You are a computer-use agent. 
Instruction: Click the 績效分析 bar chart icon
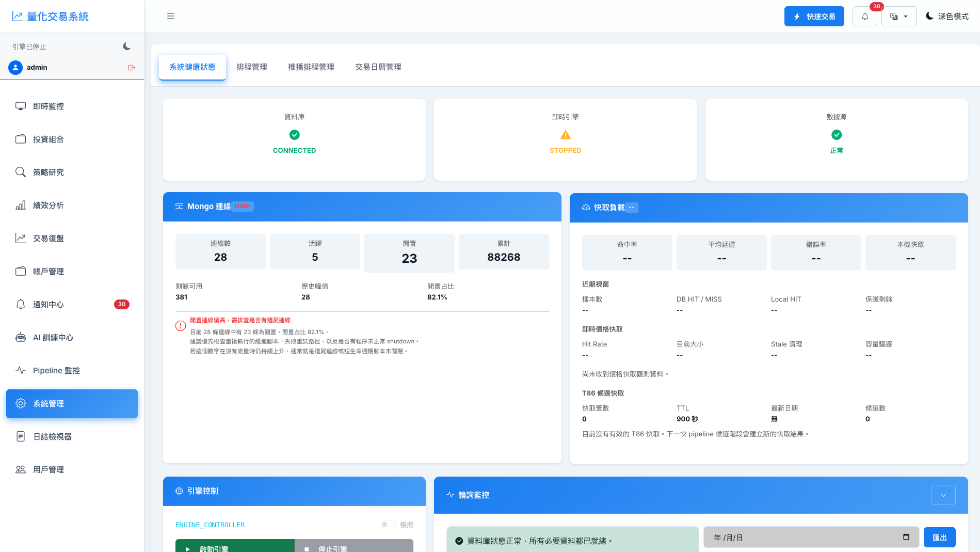(x=21, y=206)
